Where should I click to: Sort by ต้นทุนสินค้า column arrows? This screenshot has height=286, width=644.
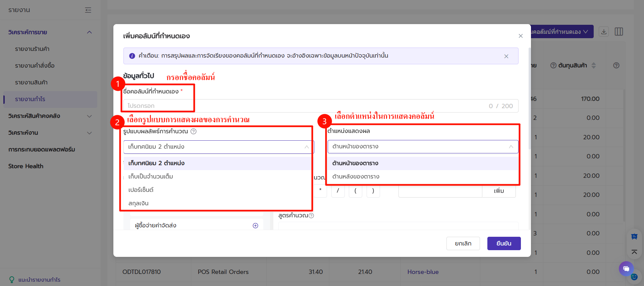point(593,66)
